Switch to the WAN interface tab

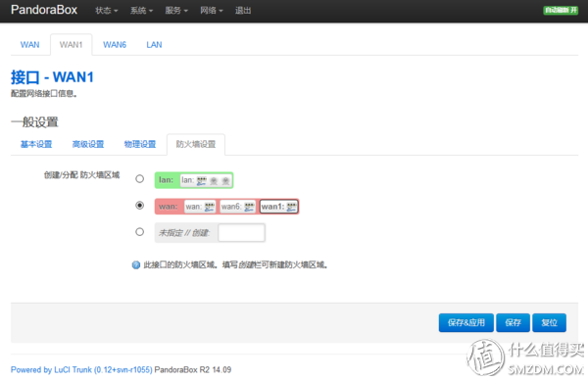[30, 45]
